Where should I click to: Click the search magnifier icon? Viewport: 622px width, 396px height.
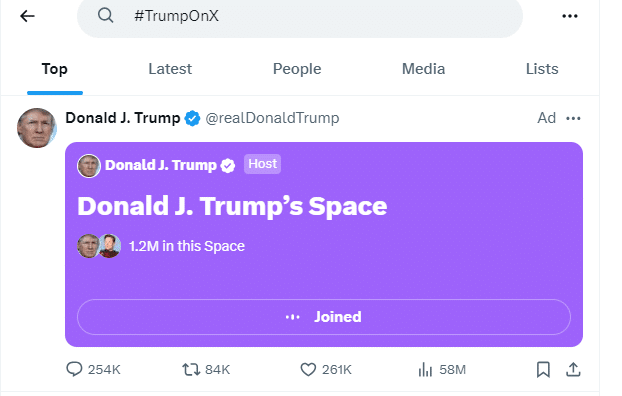pos(106,16)
